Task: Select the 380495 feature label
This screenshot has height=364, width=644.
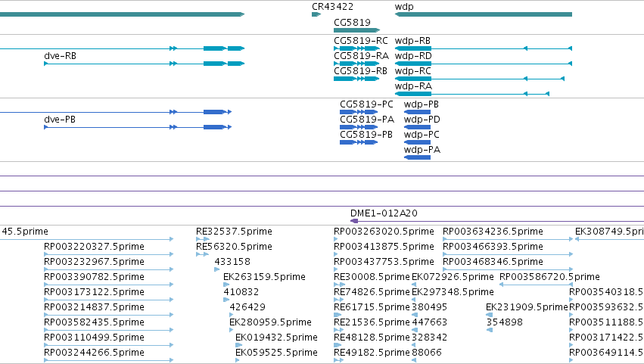Action: pyautogui.click(x=430, y=307)
